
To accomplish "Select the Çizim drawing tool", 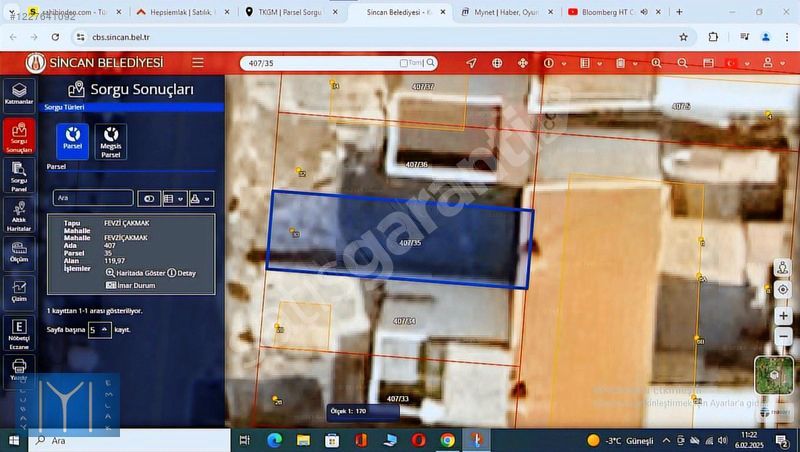I will [x=19, y=290].
